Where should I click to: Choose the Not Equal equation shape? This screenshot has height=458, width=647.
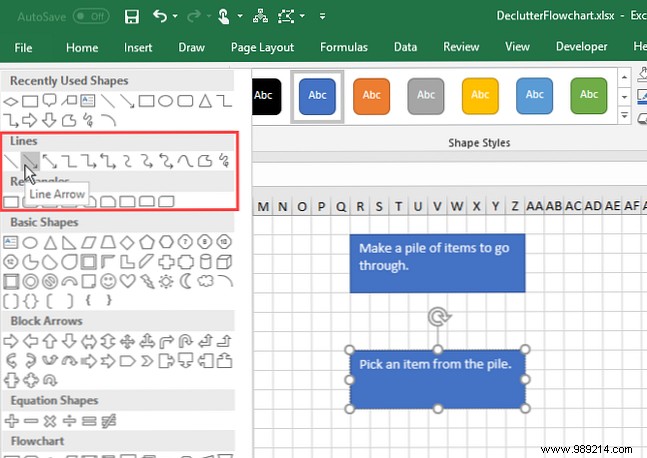[109, 421]
